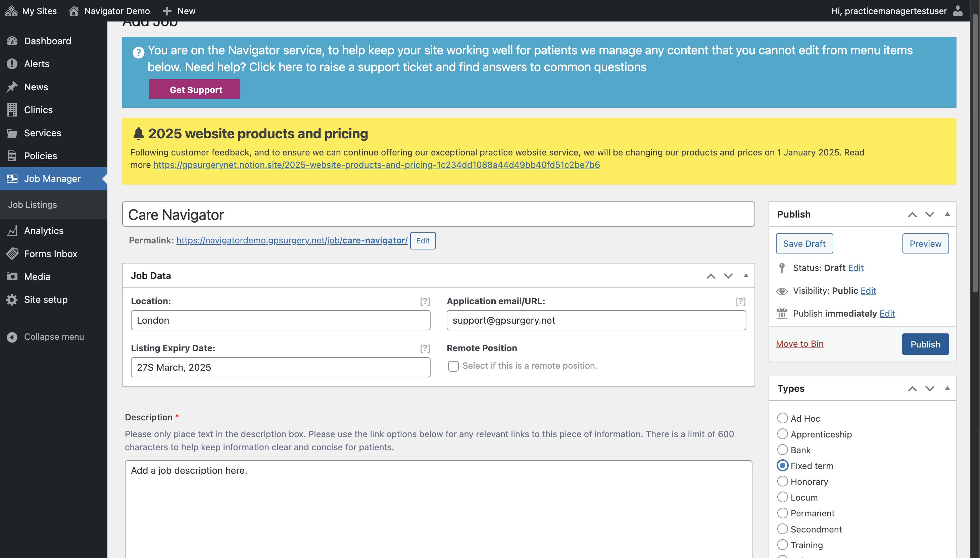Open the New menu in admin bar
Image resolution: width=980 pixels, height=558 pixels.
(179, 11)
